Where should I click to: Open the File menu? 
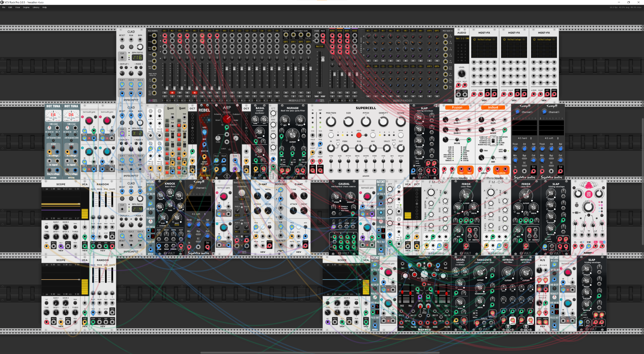tap(4, 7)
